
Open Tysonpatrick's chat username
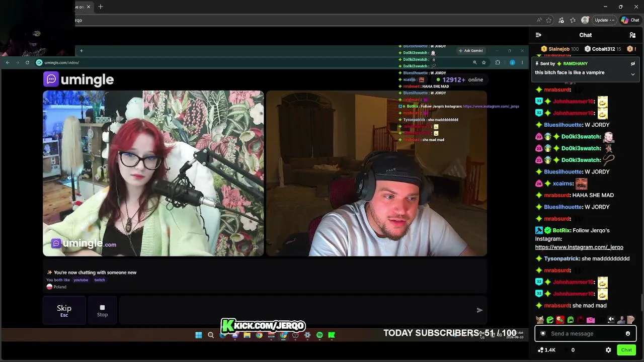point(561,258)
